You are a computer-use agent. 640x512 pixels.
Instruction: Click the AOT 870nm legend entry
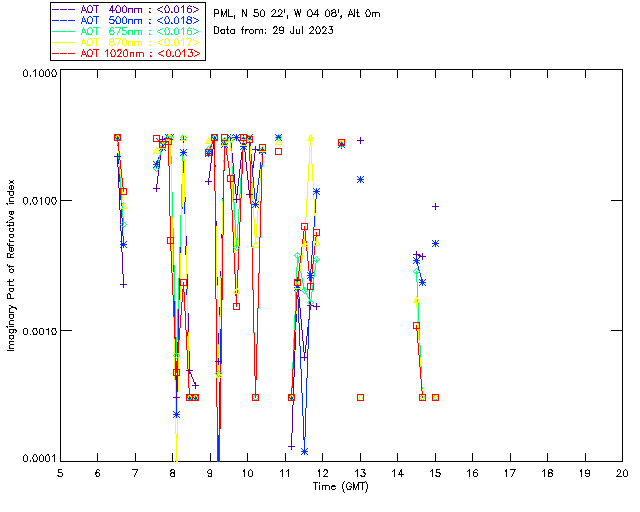coord(127,42)
